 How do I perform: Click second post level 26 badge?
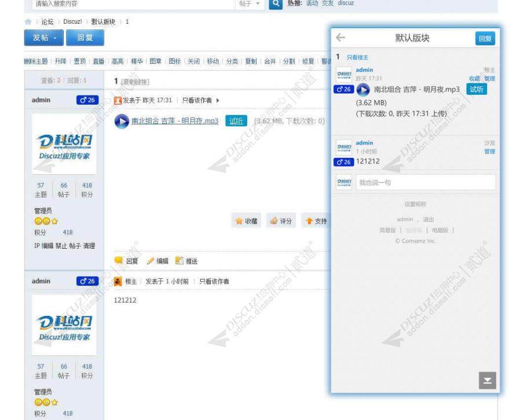[87, 281]
